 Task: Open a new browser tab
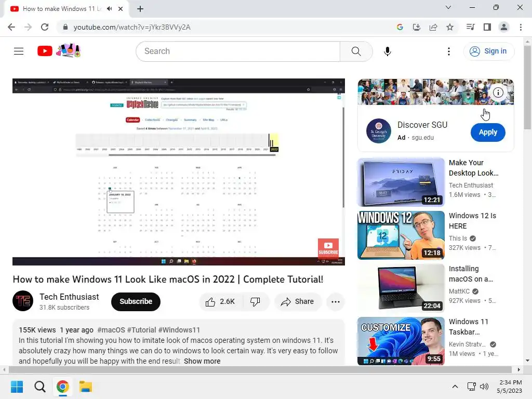(x=140, y=9)
